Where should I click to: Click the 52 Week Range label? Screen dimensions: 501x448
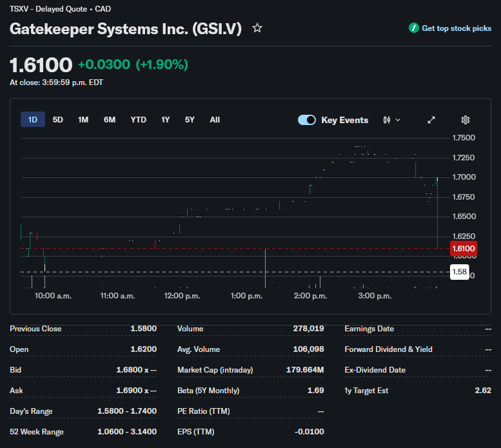click(x=37, y=432)
